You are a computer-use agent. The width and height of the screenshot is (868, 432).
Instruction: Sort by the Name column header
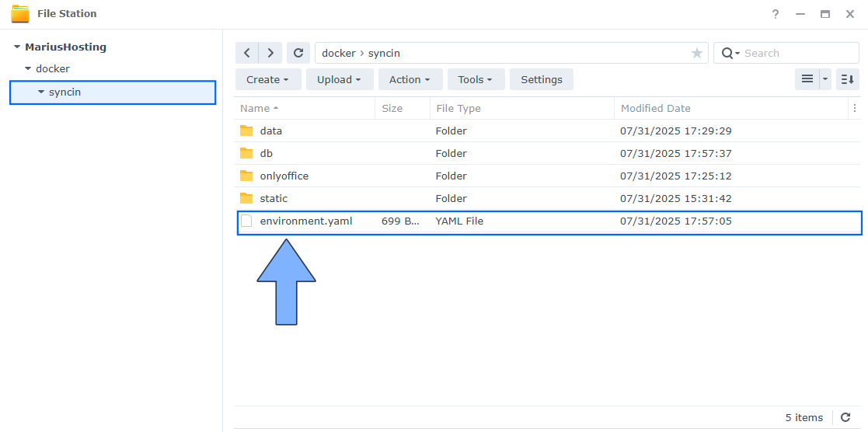[x=305, y=109]
